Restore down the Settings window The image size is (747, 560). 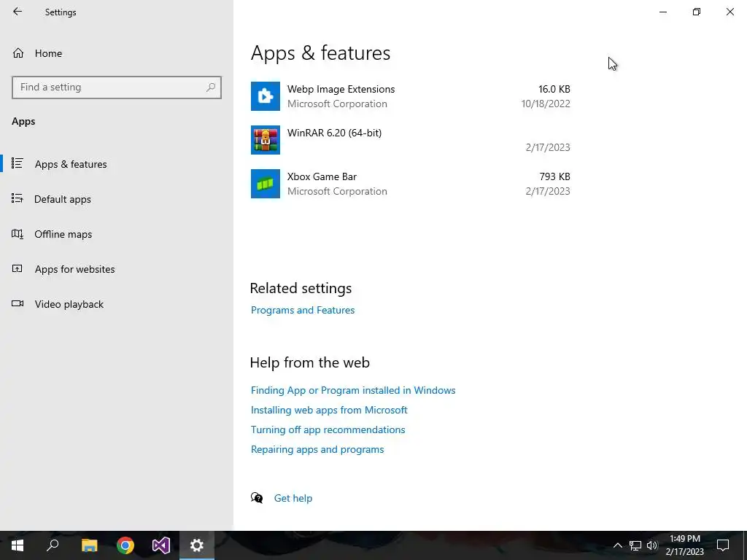tap(697, 12)
